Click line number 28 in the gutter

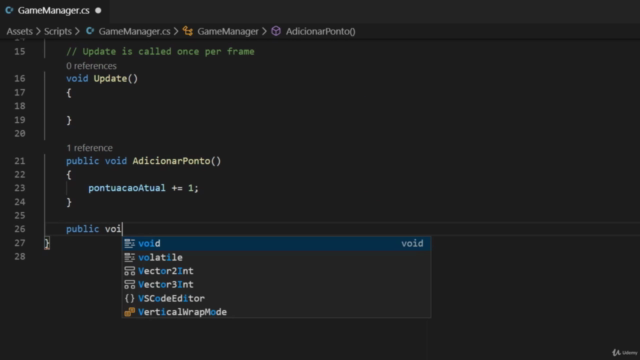(x=20, y=256)
